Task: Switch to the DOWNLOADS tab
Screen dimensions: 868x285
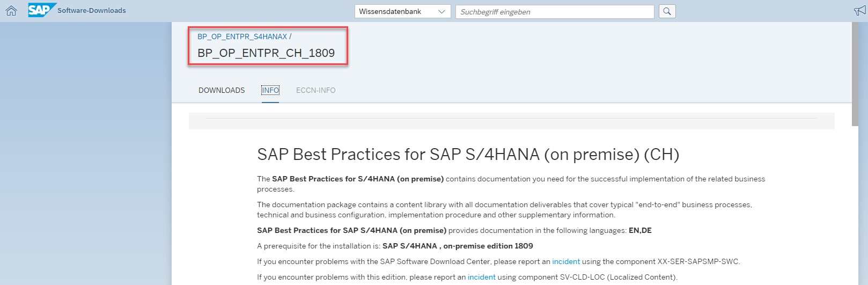Action: 222,90
